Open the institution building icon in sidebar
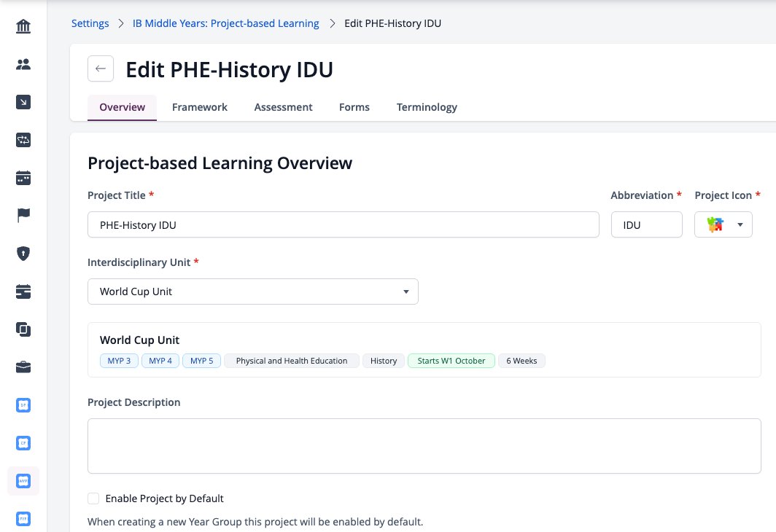 click(23, 26)
